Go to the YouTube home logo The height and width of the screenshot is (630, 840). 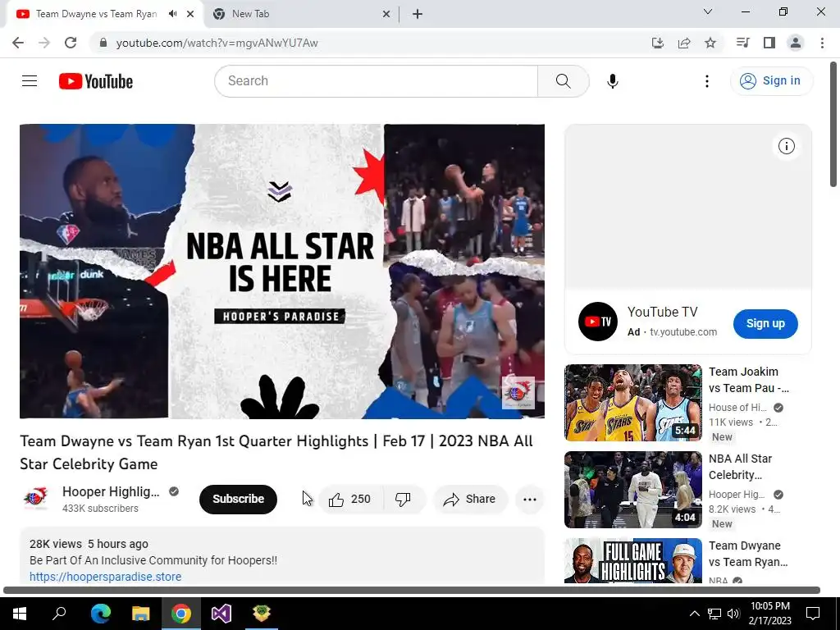96,81
